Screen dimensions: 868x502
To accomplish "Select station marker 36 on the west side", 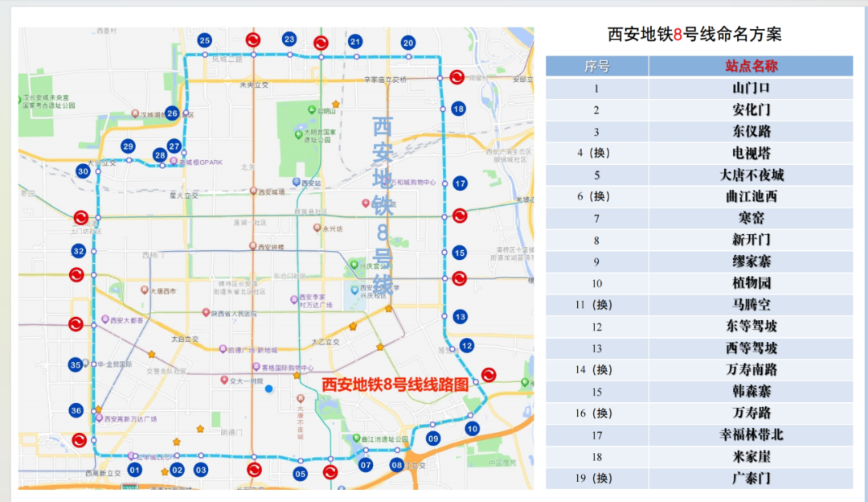I will (x=76, y=410).
